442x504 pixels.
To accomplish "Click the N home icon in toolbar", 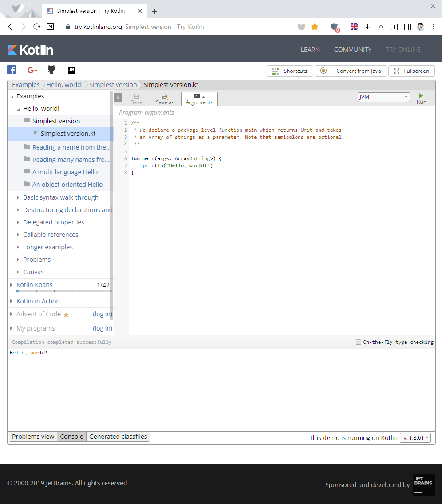I will (x=51, y=27).
